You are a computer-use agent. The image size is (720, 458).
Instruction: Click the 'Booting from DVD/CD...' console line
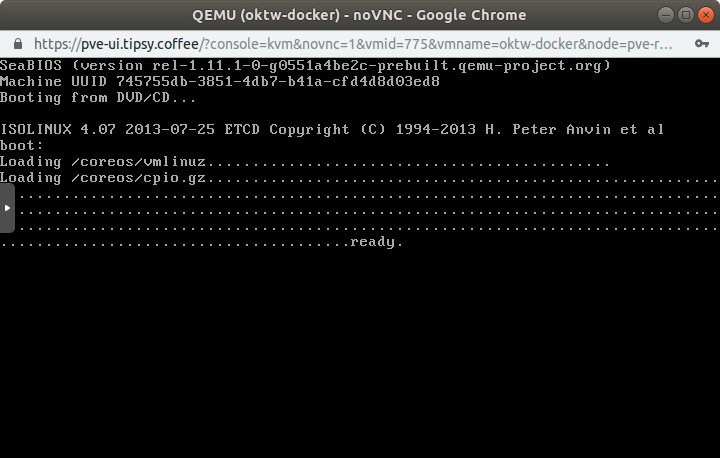pos(98,98)
